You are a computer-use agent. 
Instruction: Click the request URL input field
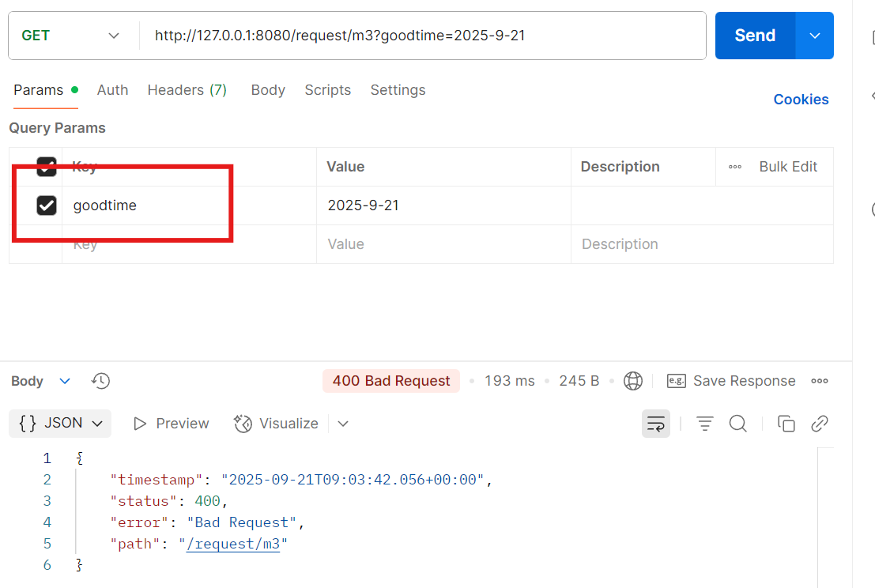click(422, 36)
